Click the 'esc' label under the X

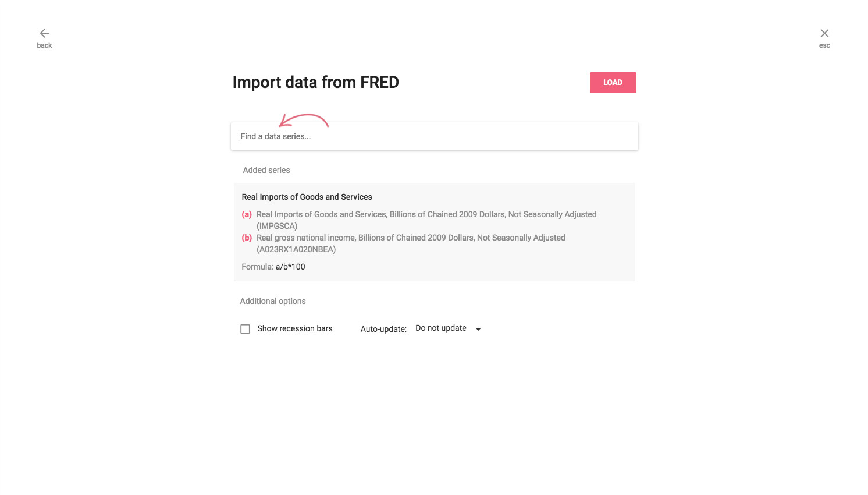[x=824, y=45]
